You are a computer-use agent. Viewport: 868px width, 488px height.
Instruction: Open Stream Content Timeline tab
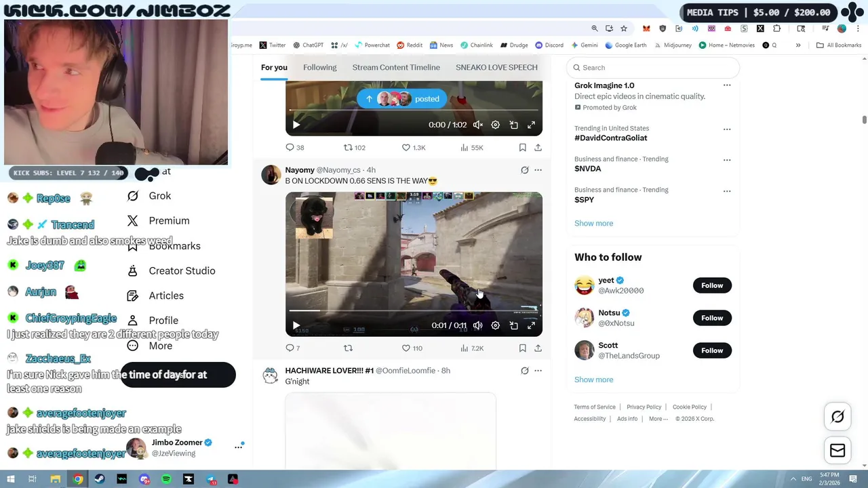[x=396, y=67]
